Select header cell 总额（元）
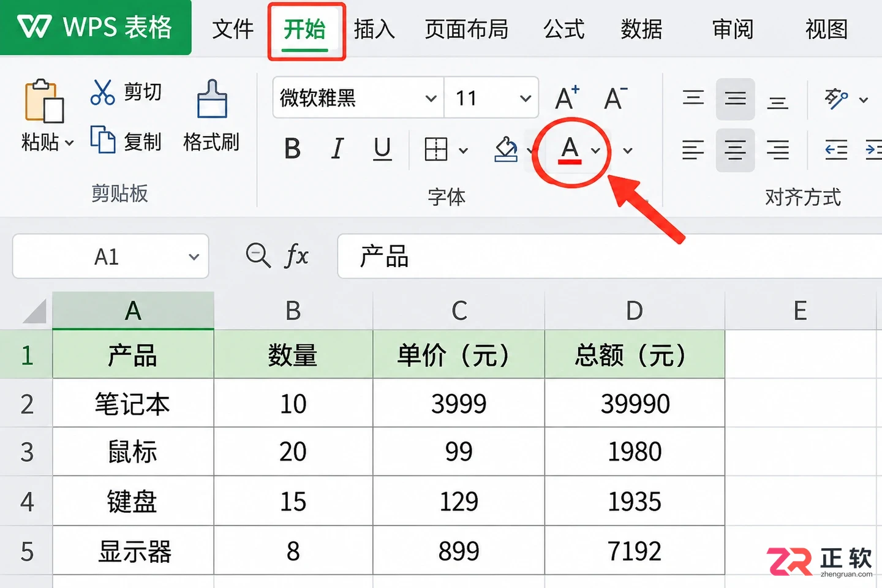Viewport: 882px width, 588px height. 635,355
